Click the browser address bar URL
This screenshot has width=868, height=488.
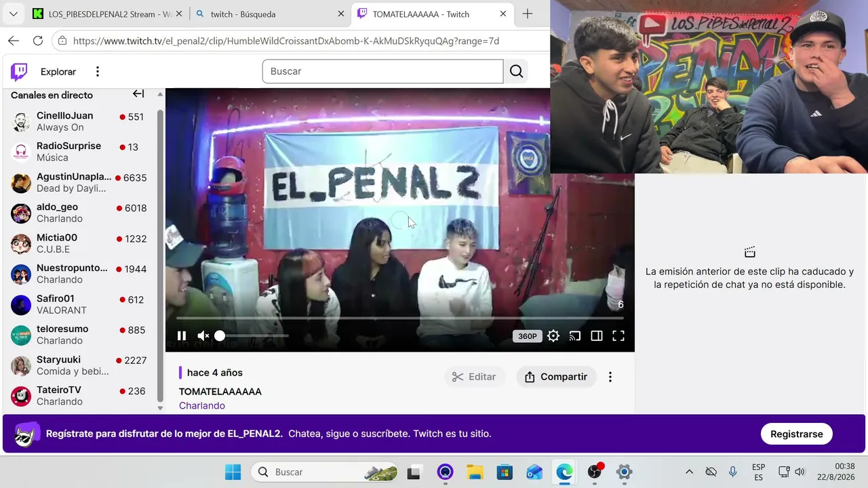pyautogui.click(x=286, y=41)
